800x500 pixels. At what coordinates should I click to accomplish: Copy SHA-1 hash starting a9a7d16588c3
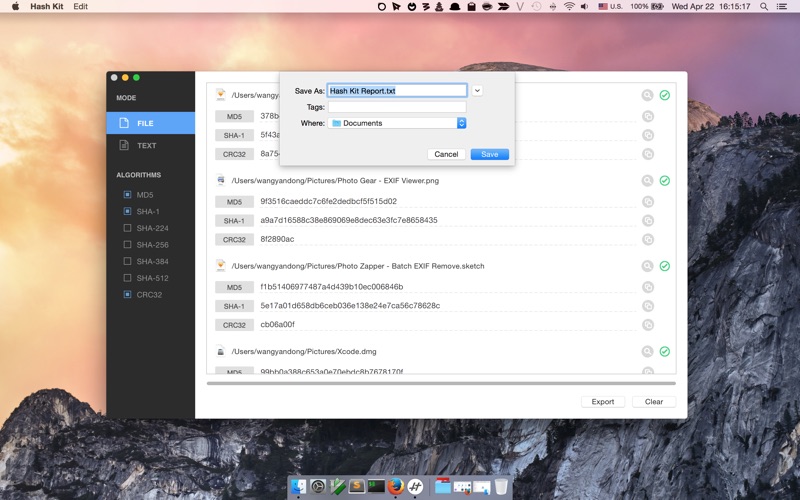point(648,220)
